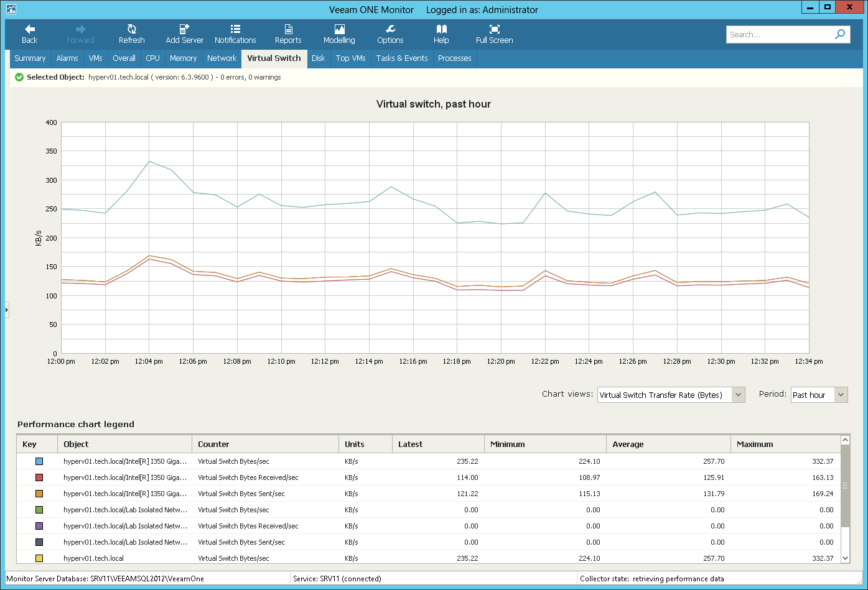Screen dimensions: 868x590
Task: Click Minimum value 108.97
Action: pyautogui.click(x=589, y=477)
